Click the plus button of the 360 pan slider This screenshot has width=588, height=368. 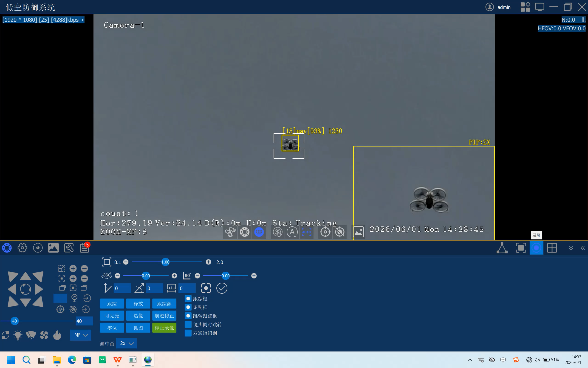click(174, 276)
